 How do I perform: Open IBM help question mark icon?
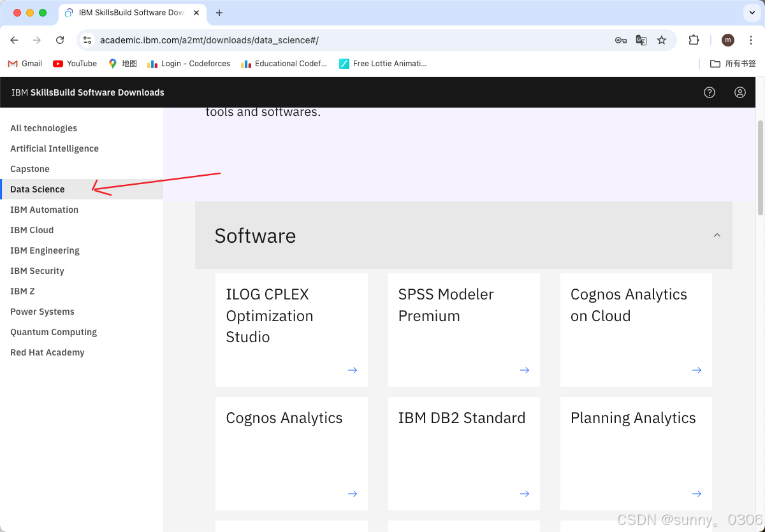click(x=710, y=92)
